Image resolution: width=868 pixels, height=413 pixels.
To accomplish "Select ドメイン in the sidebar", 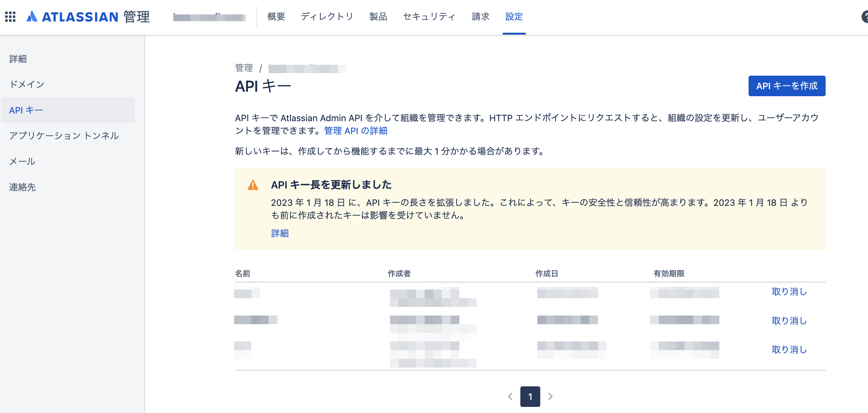I will [27, 84].
